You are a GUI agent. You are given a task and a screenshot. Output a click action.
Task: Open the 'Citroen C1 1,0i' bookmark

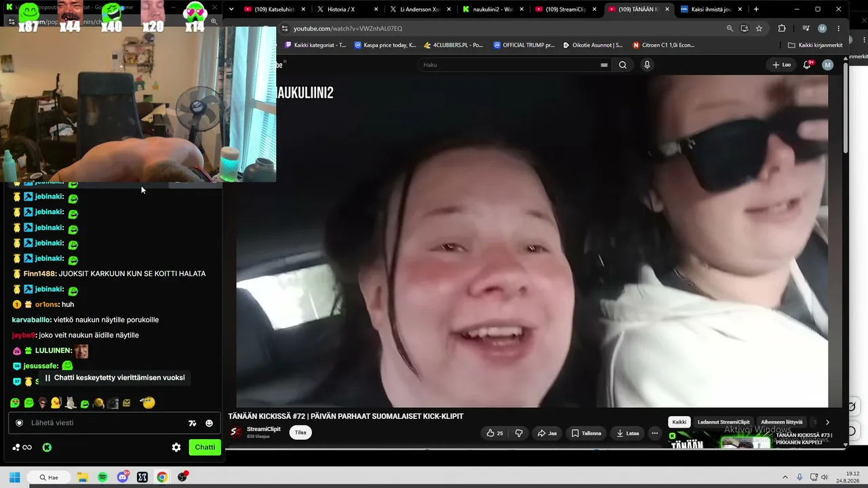click(663, 45)
